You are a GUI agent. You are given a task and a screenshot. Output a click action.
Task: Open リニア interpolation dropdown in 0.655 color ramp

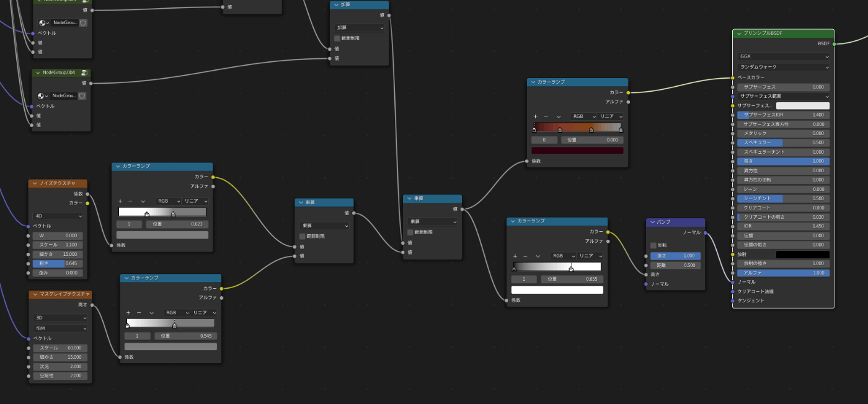click(x=589, y=256)
